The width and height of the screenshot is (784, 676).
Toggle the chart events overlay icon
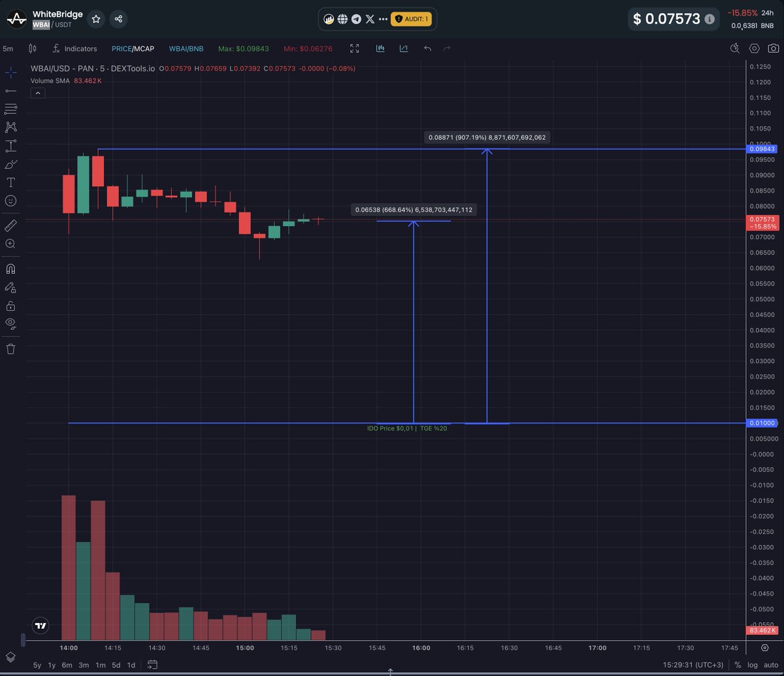[x=404, y=48]
